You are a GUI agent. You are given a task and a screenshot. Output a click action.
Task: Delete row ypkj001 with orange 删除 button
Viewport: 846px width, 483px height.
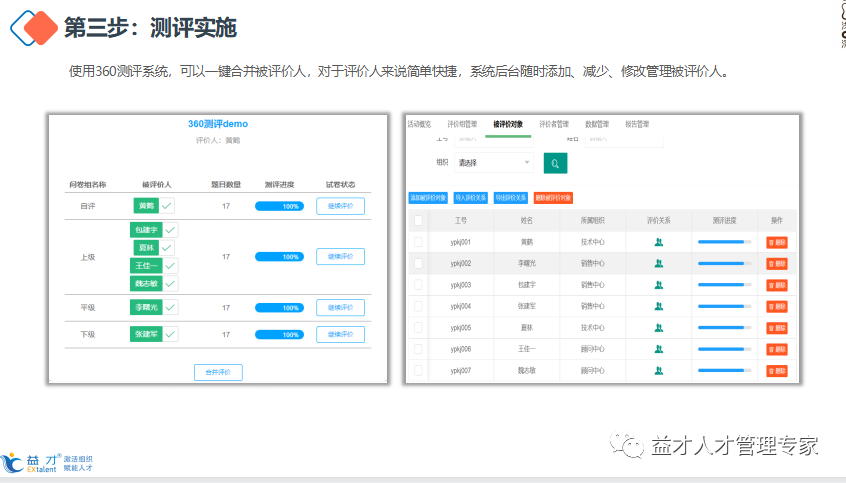[x=777, y=242]
